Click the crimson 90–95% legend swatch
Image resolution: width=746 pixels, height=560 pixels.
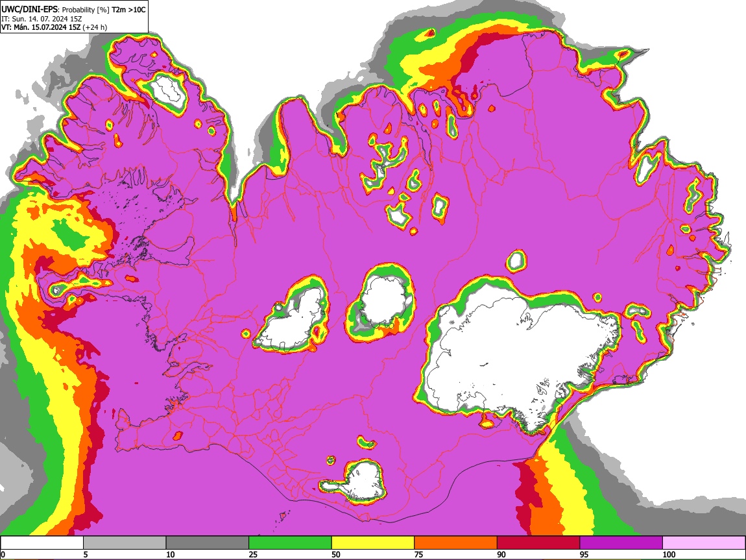pyautogui.click(x=538, y=543)
